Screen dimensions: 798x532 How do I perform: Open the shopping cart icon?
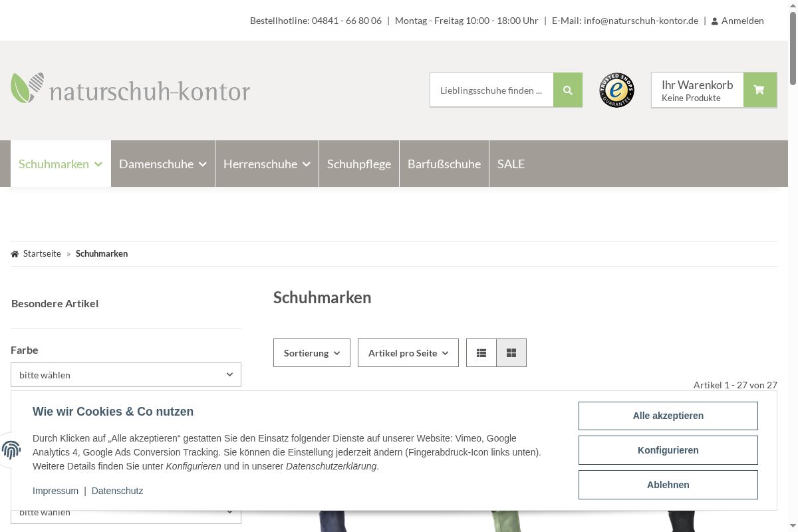coord(759,90)
